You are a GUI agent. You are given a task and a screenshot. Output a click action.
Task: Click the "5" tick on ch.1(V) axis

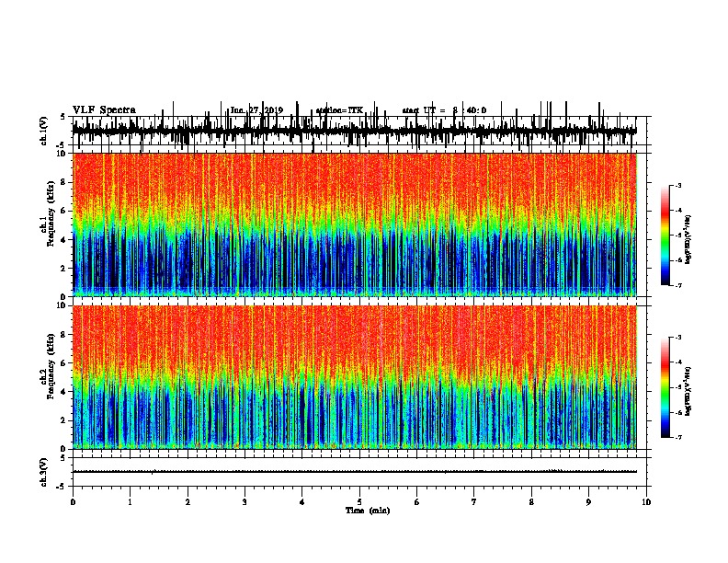pyautogui.click(x=63, y=117)
